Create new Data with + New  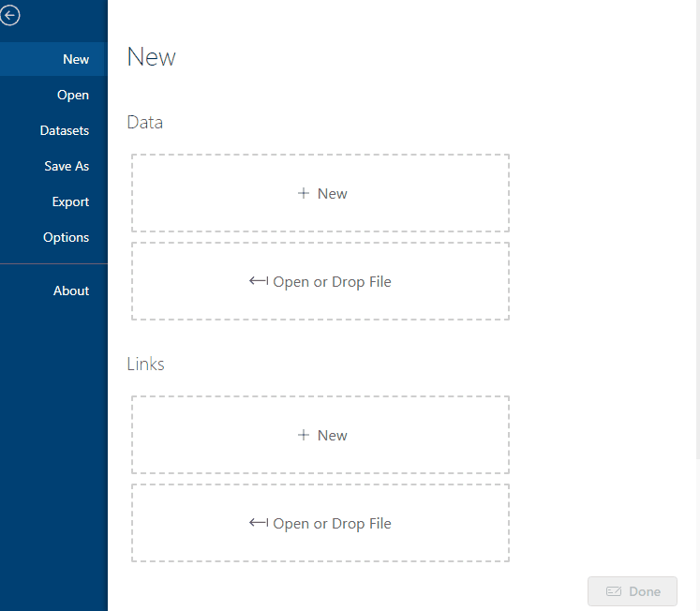coord(320,193)
